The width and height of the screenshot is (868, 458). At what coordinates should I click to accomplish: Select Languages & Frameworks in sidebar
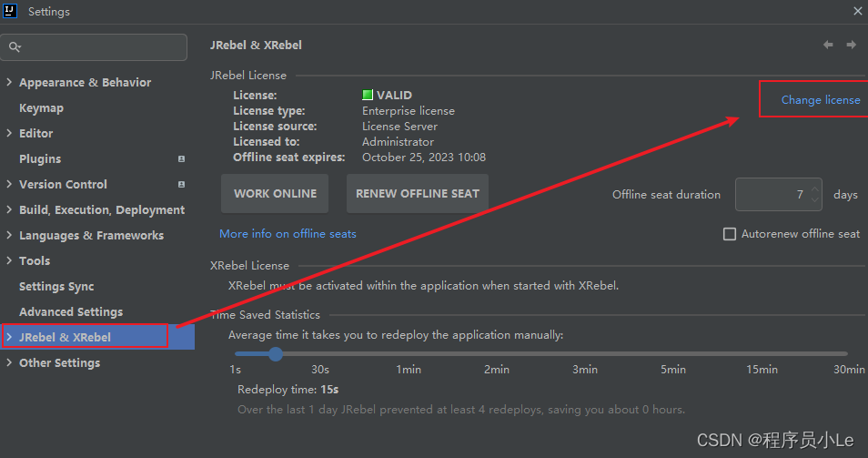click(91, 235)
